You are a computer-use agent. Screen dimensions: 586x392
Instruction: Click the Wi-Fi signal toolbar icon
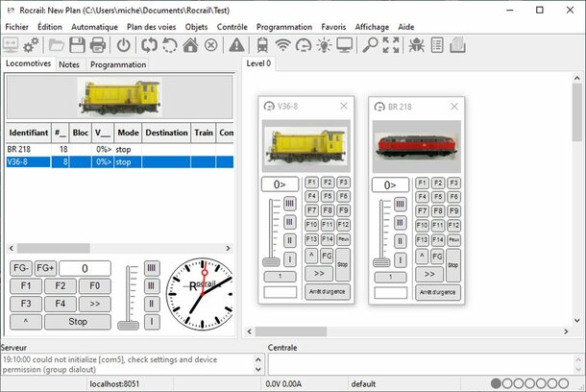pyautogui.click(x=282, y=45)
